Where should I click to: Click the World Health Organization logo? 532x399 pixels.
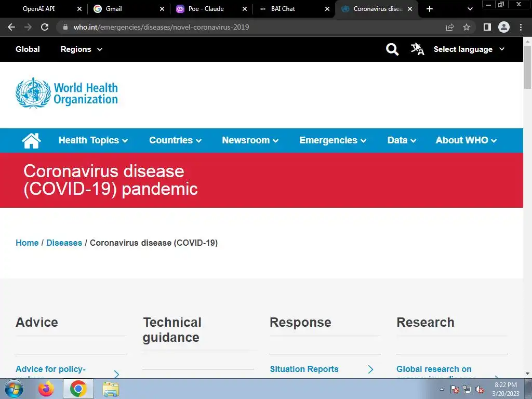[67, 93]
